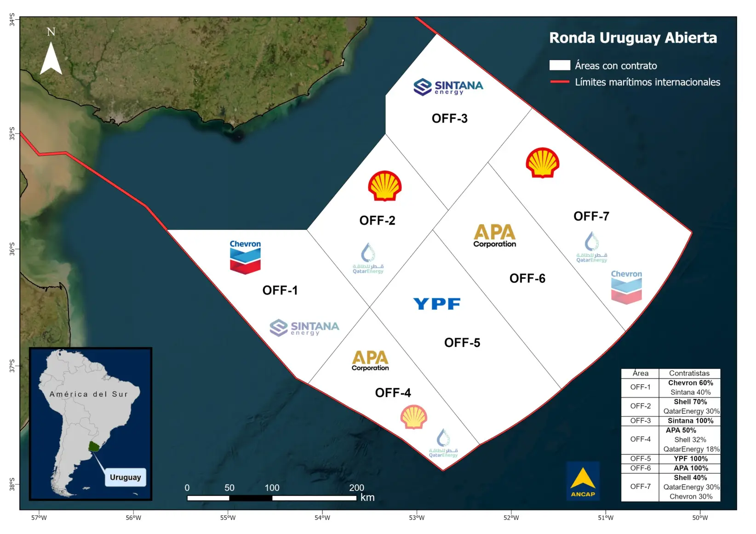Click the OFF-1 area label
756x534 pixels.
[280, 290]
